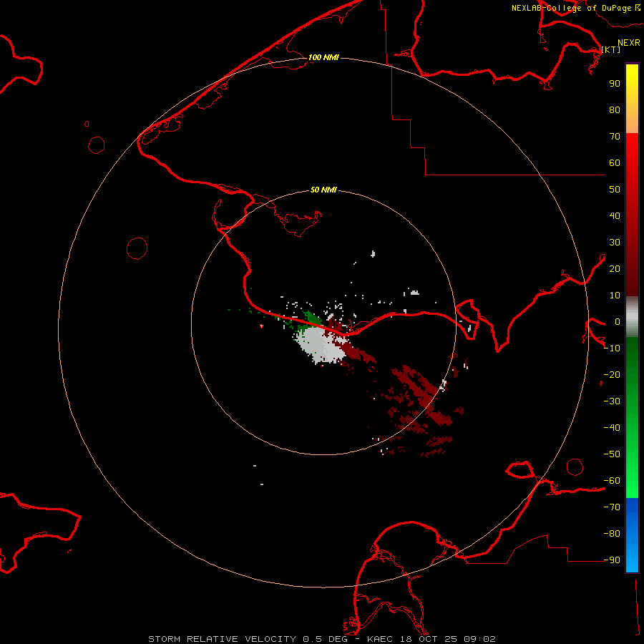The height and width of the screenshot is (644, 644).
Task: Click the "NEXR" label above the color bar
Action: pos(629,43)
